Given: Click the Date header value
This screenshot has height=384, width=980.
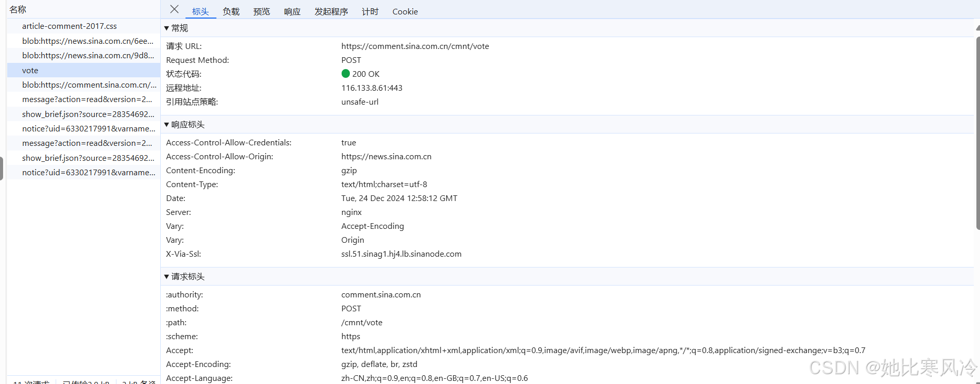Looking at the screenshot, I should point(399,198).
